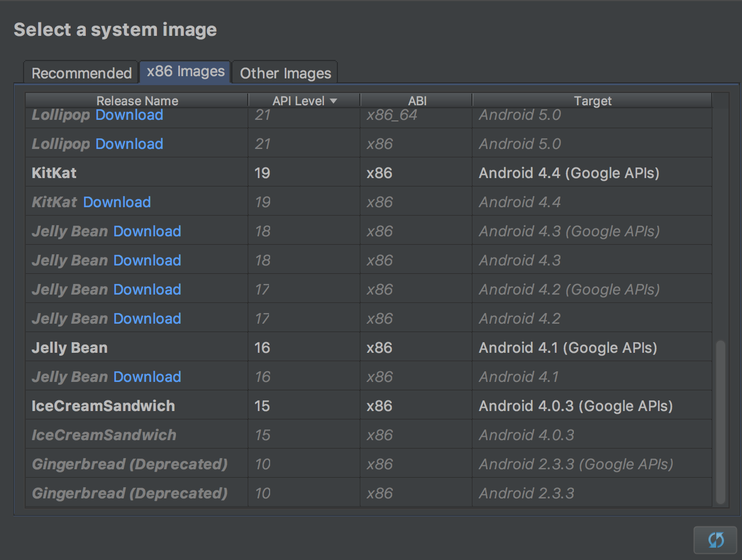
Task: Open the Other Images tab
Action: pyautogui.click(x=285, y=73)
